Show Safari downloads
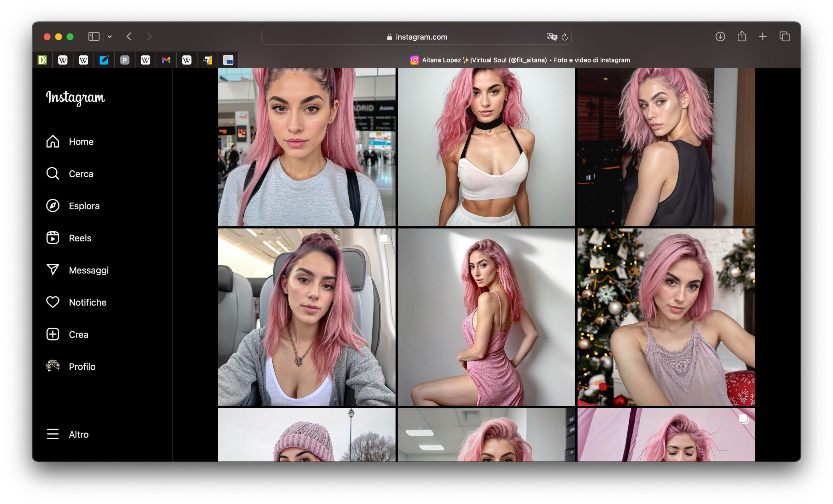Screen dimensions: 833x504 pos(720,36)
